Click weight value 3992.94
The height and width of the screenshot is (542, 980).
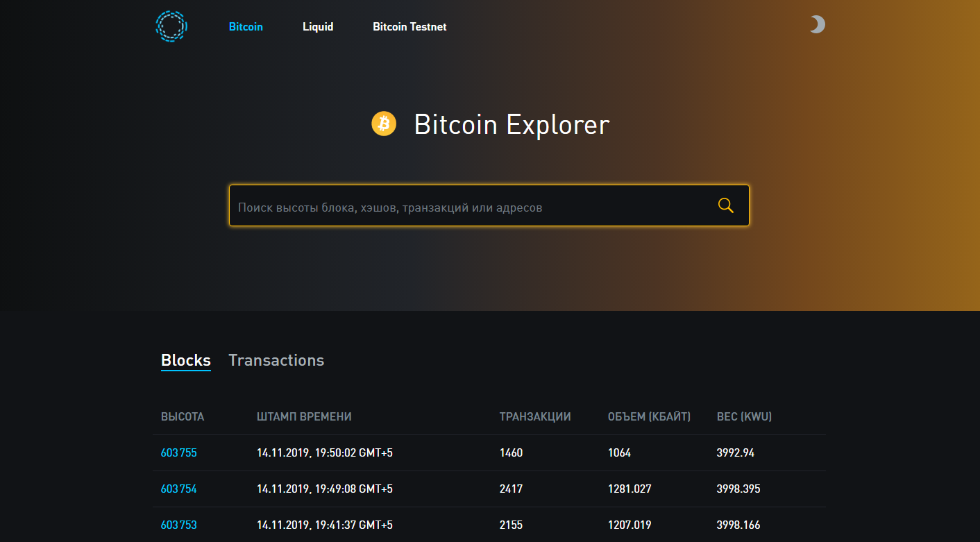tap(736, 452)
